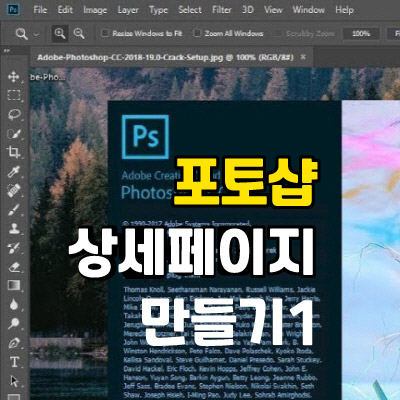The width and height of the screenshot is (400, 400).
Task: Open the Select menu
Action: [x=190, y=10]
